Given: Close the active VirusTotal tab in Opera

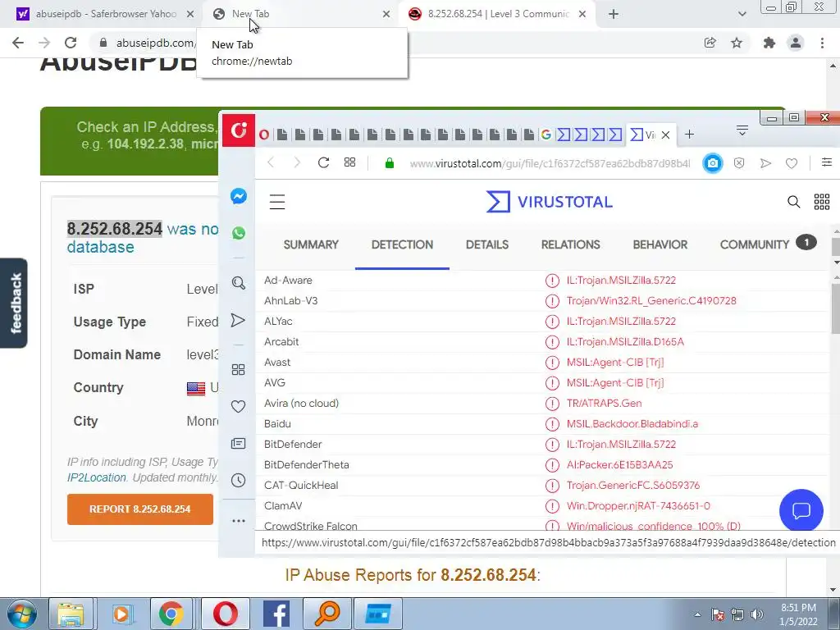Looking at the screenshot, I should (666, 135).
